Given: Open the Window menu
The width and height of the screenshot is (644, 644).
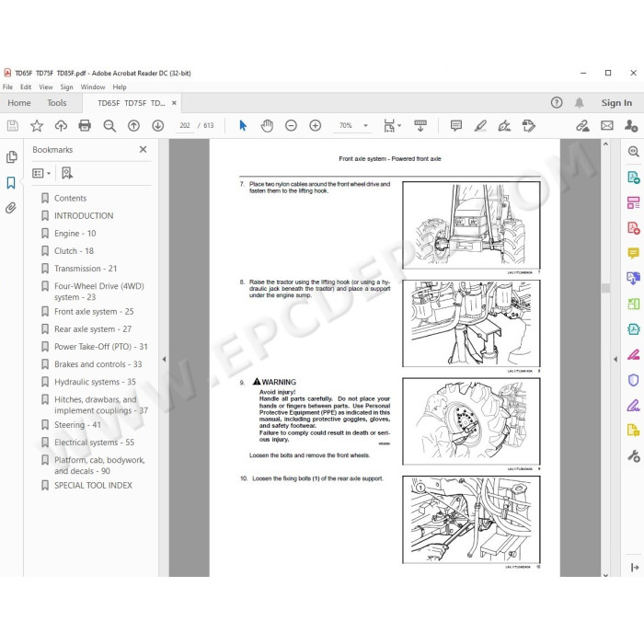Looking at the screenshot, I should [x=93, y=87].
